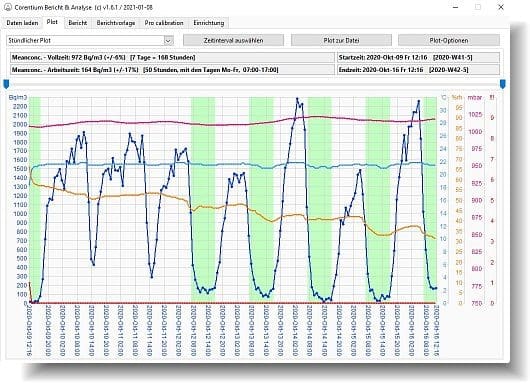Open the Bericht tab
The height and width of the screenshot is (383, 530).
pyautogui.click(x=77, y=23)
